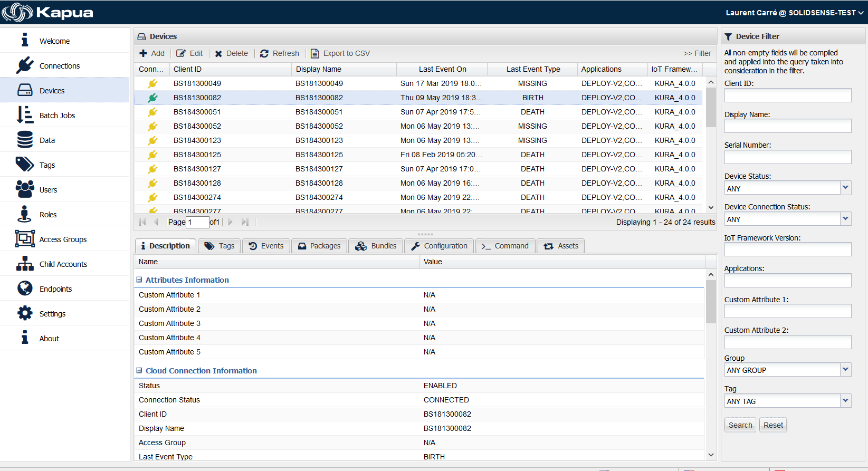
Task: Open the About info icon
Action: [x=25, y=338]
